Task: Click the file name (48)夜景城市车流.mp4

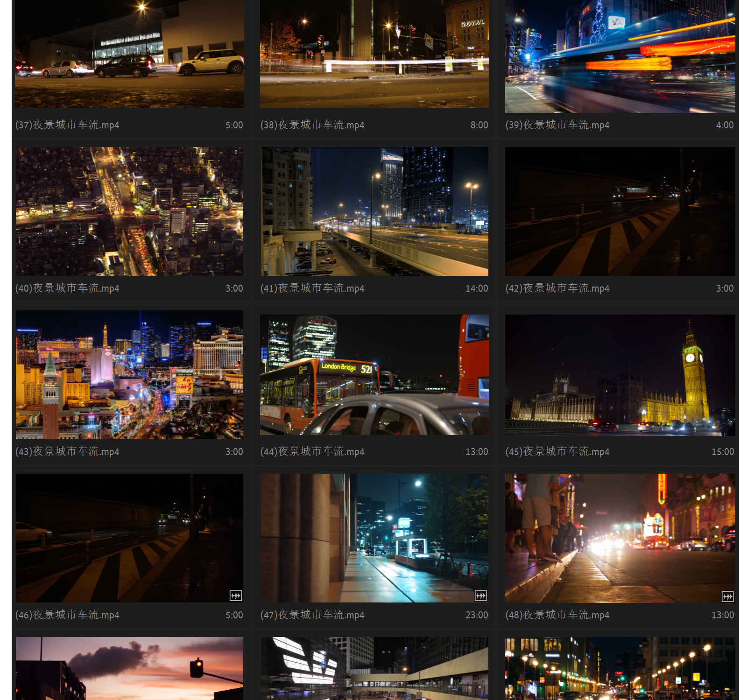Action: click(x=557, y=615)
